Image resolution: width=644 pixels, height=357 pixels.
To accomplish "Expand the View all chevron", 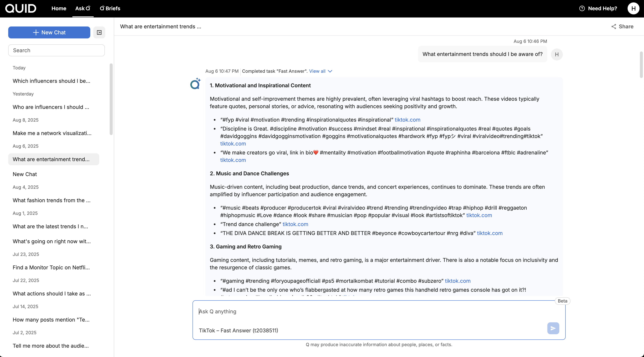I will (x=330, y=71).
